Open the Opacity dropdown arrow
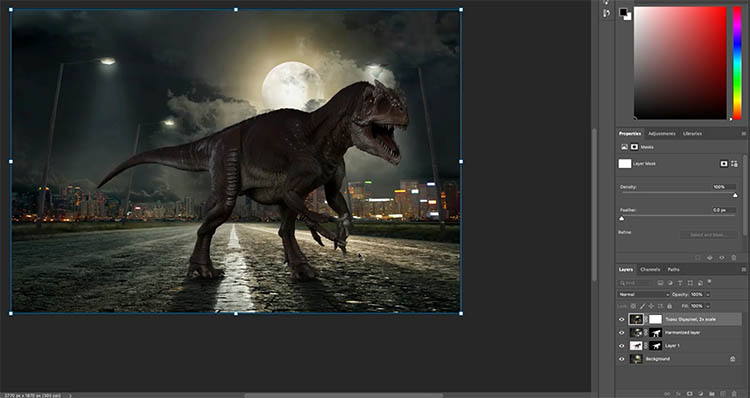 [x=708, y=295]
